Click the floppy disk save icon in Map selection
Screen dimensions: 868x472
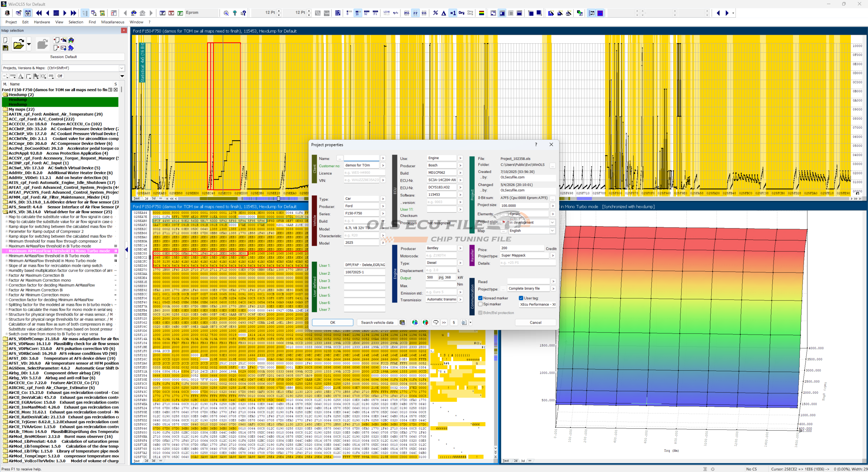coord(5,48)
